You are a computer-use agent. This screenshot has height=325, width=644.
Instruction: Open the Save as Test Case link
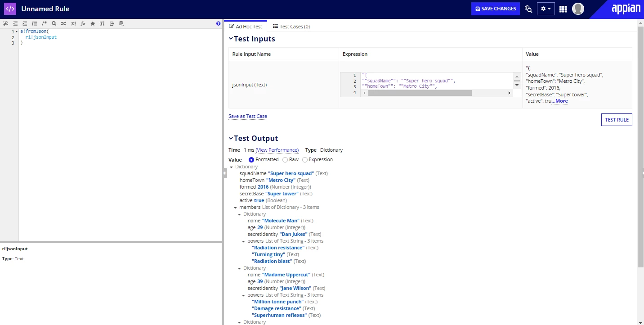pos(248,116)
